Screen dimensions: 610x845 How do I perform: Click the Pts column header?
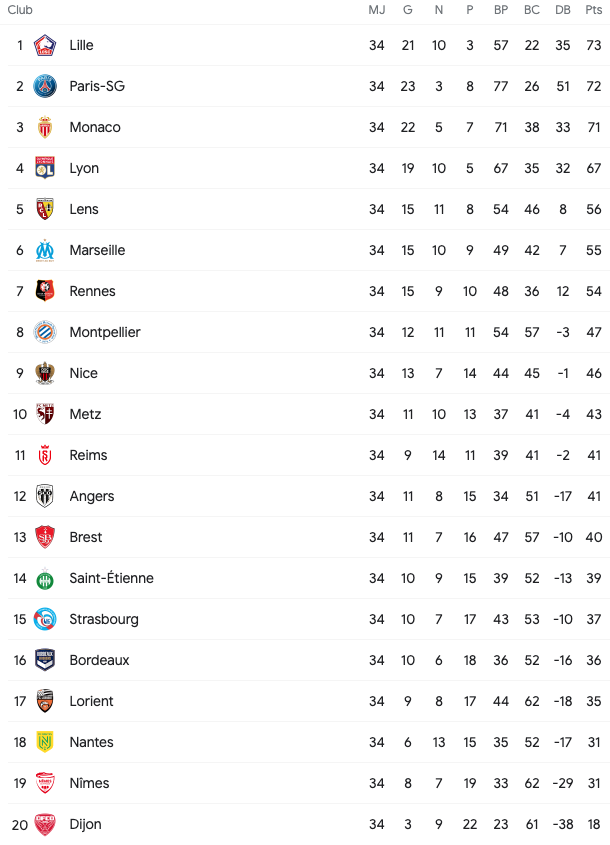(x=594, y=10)
